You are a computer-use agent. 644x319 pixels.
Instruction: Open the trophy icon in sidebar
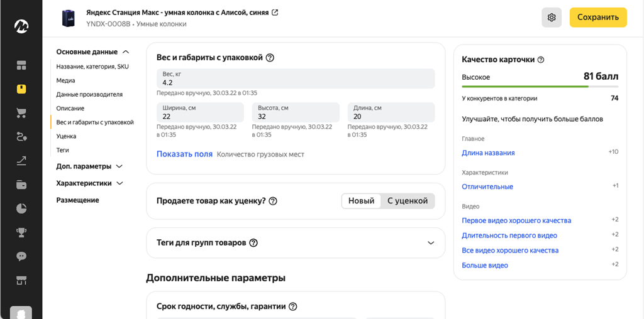[21, 232]
